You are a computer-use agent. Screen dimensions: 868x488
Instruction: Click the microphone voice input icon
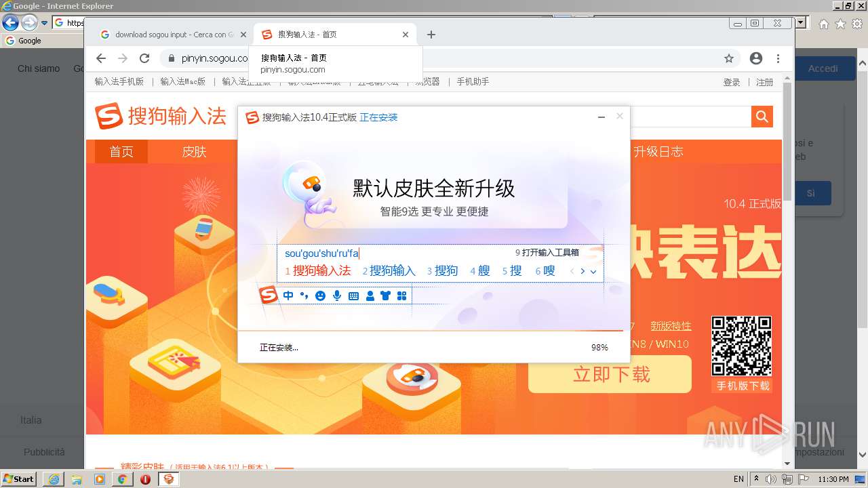337,296
